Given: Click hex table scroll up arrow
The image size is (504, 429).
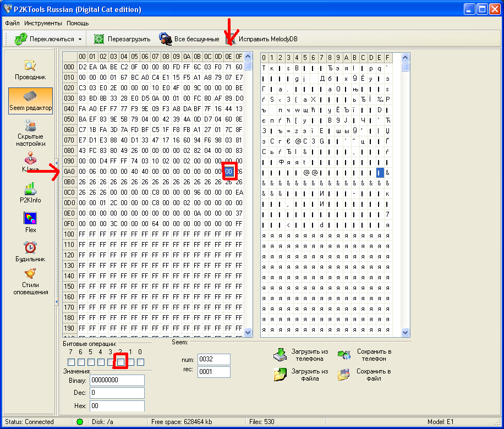Looking at the screenshot, I should pyautogui.click(x=248, y=57).
